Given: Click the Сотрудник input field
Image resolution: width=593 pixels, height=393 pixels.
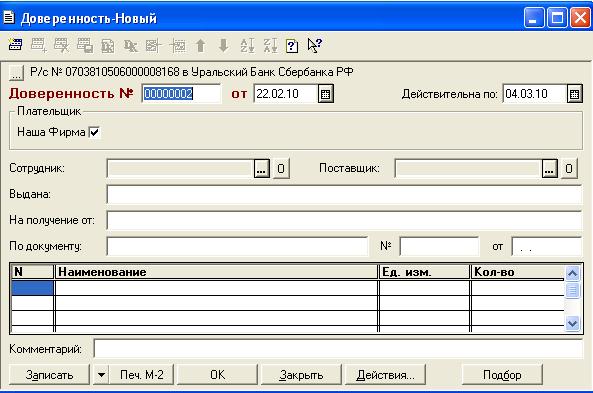Looking at the screenshot, I should pyautogui.click(x=180, y=168).
